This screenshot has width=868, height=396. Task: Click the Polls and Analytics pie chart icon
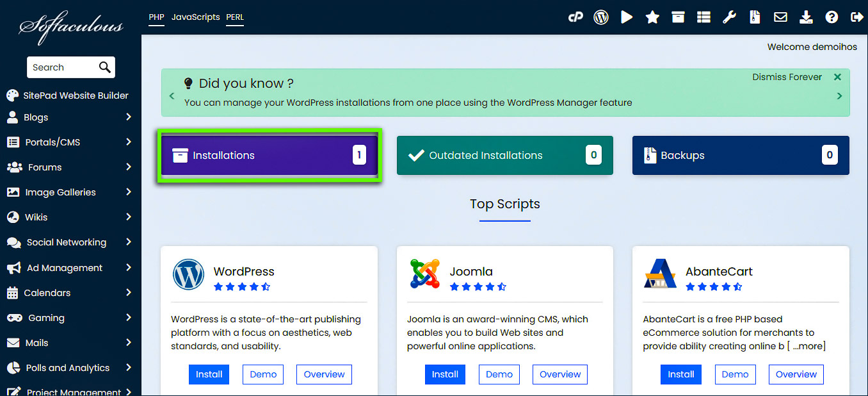pyautogui.click(x=13, y=368)
